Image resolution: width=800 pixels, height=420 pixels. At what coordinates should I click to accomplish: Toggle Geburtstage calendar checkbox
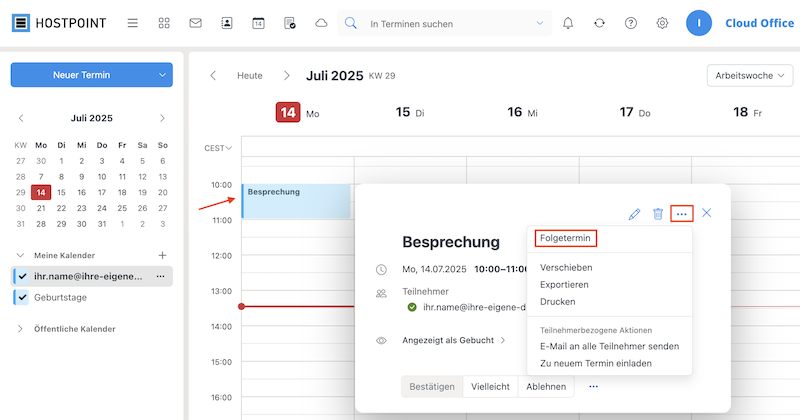(21, 297)
